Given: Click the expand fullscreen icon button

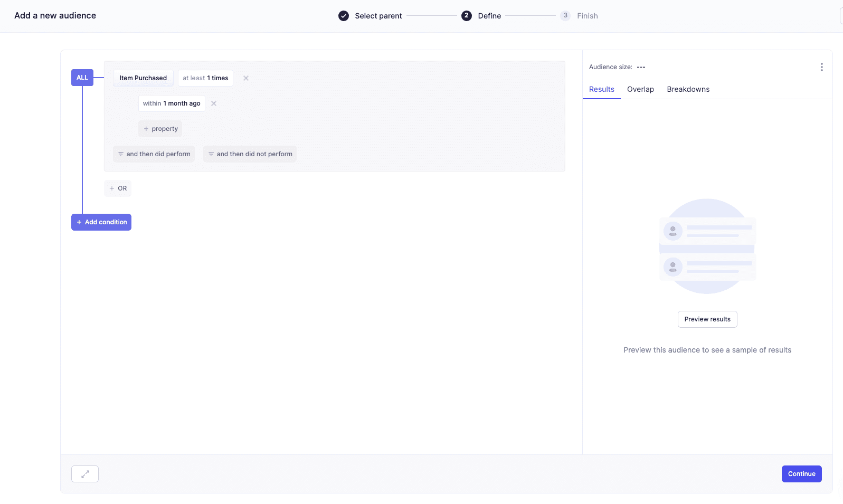Looking at the screenshot, I should 85,474.
